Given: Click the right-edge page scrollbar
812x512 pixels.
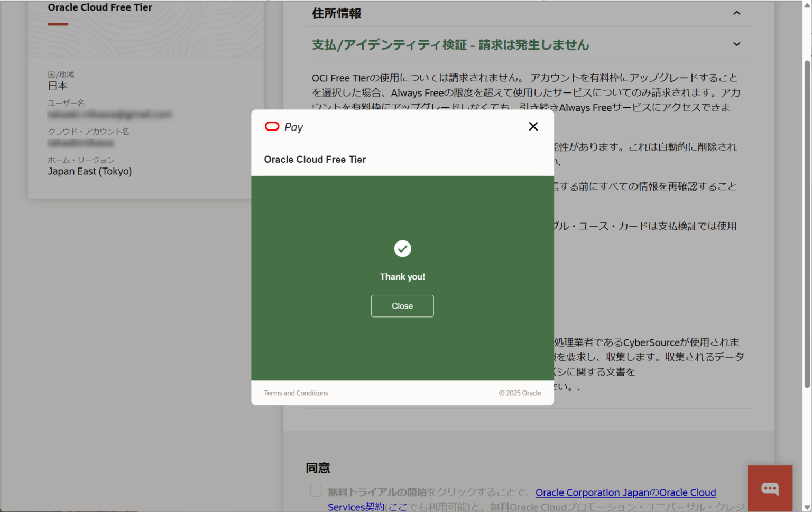Looking at the screenshot, I should tap(807, 211).
